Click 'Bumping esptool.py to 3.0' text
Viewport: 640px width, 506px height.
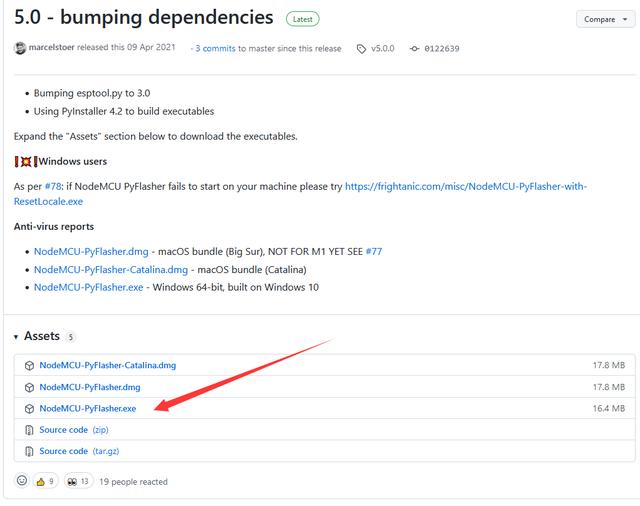92,93
